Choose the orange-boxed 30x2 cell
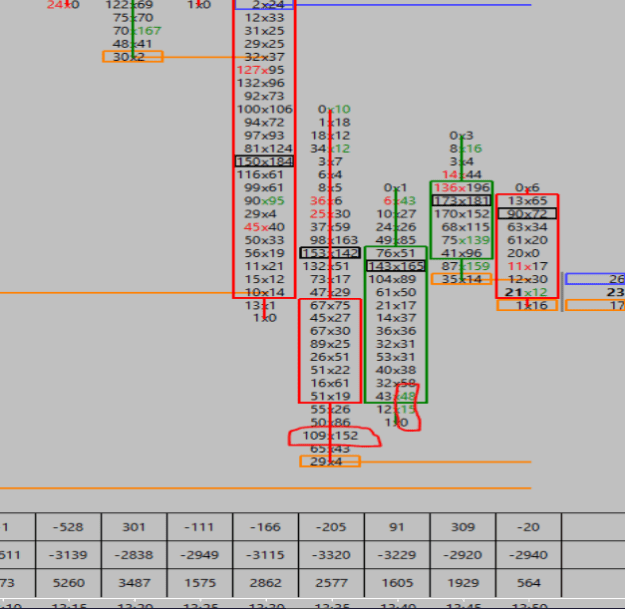 point(133,57)
